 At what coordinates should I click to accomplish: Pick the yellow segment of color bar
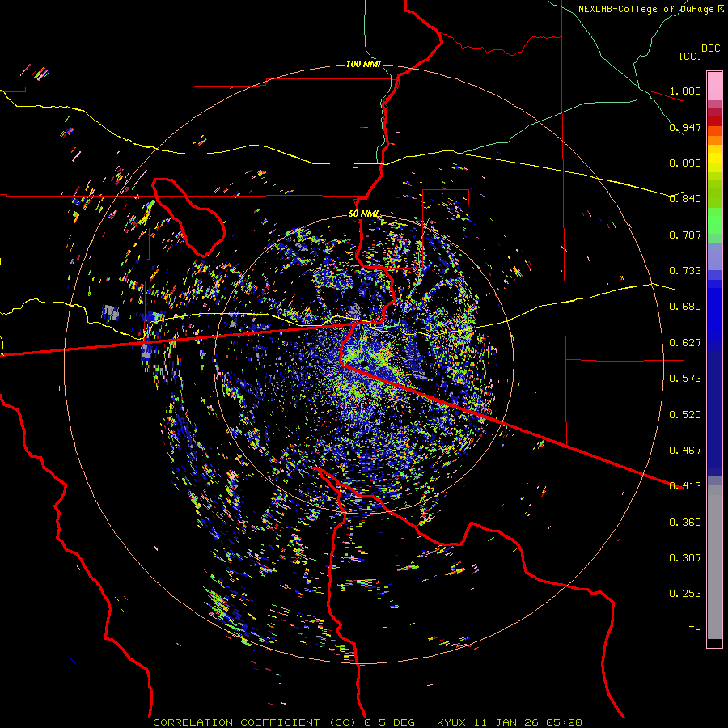[x=714, y=159]
